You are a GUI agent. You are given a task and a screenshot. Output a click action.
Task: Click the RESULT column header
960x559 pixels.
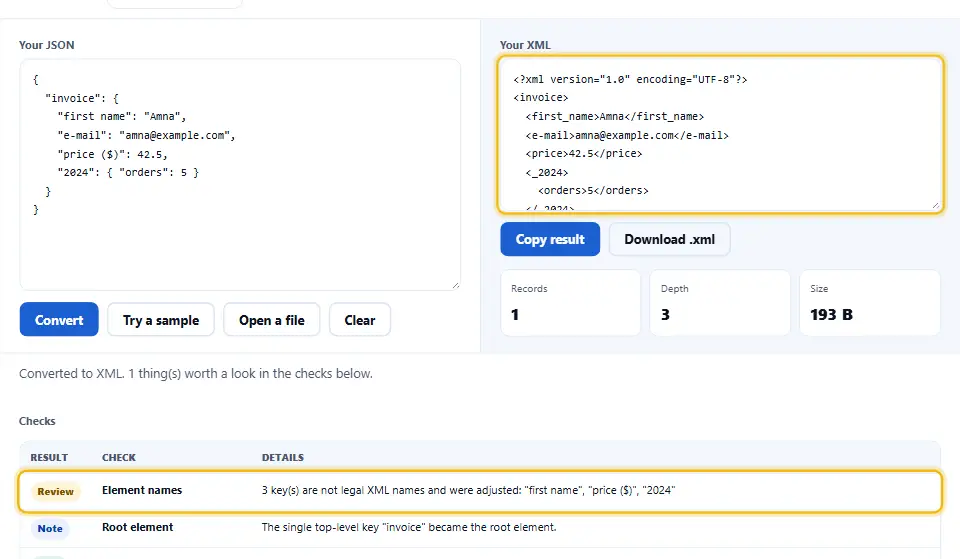pyautogui.click(x=49, y=457)
